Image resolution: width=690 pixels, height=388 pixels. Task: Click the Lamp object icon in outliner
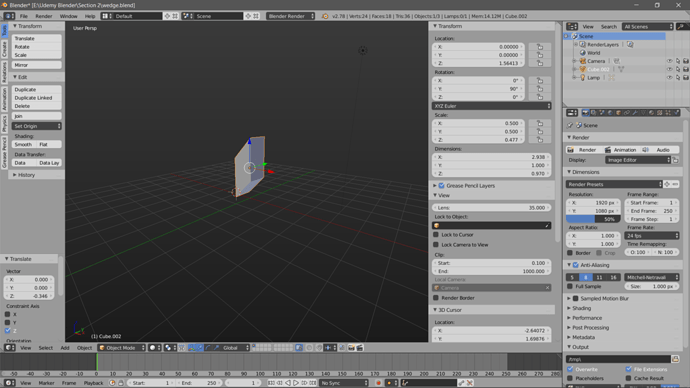click(x=583, y=77)
